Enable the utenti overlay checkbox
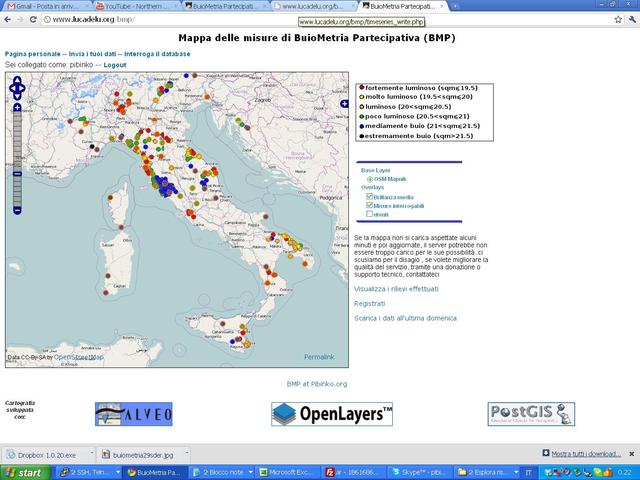Viewport: 640px width, 480px height. 370,214
